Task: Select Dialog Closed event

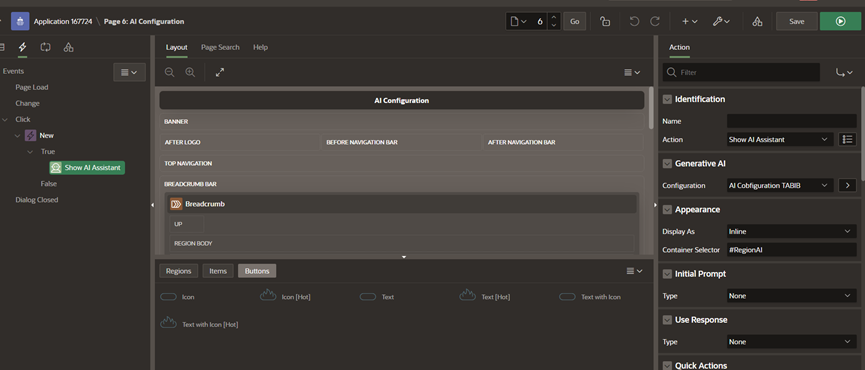Action: (36, 200)
